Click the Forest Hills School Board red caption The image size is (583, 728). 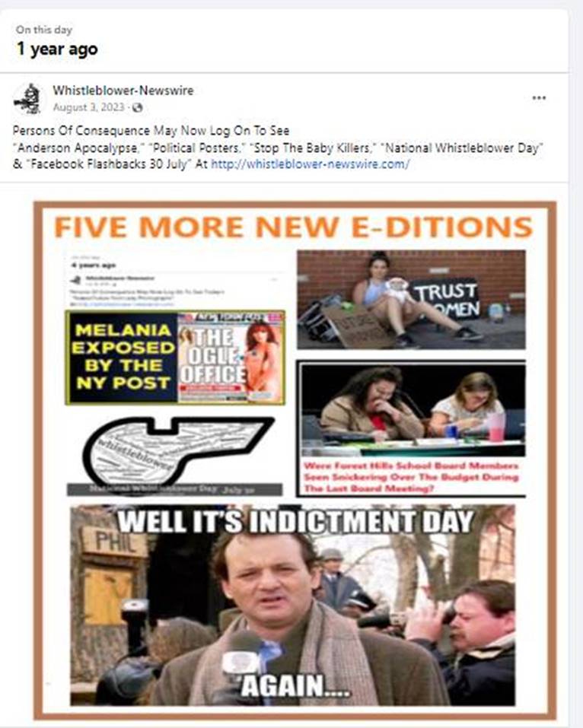click(x=412, y=477)
